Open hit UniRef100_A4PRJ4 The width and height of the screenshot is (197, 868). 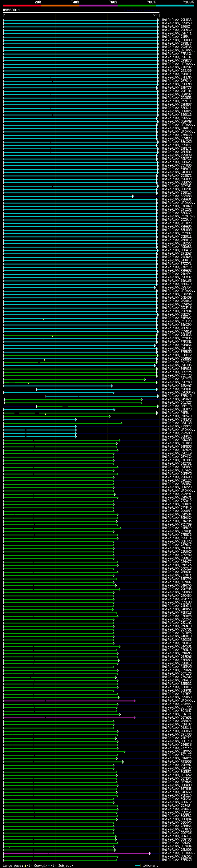click(x=176, y=413)
